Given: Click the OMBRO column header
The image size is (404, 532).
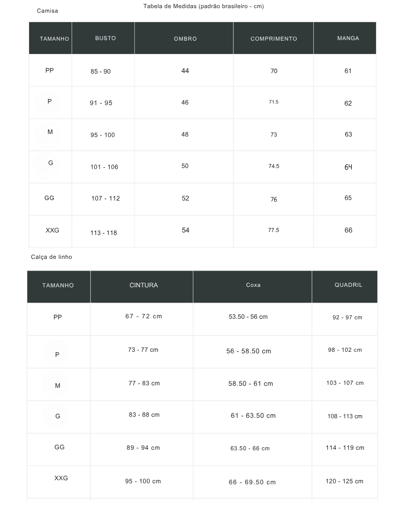Looking at the screenshot, I should pos(185,39).
